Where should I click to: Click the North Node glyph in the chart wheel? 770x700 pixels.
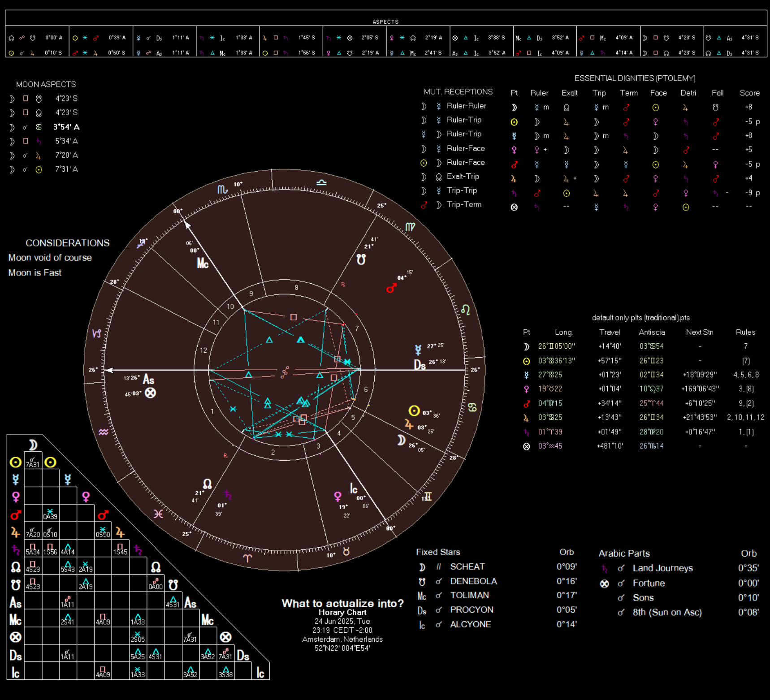click(x=207, y=484)
